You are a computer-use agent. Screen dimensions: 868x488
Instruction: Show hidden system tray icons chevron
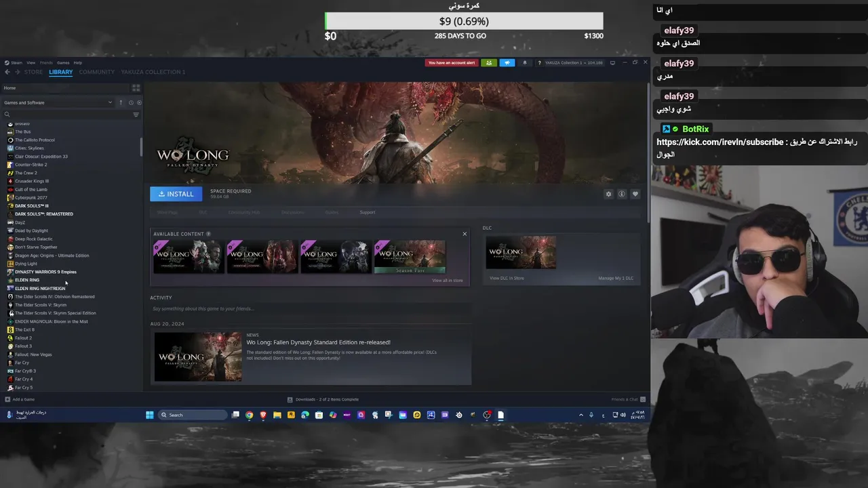coord(580,415)
